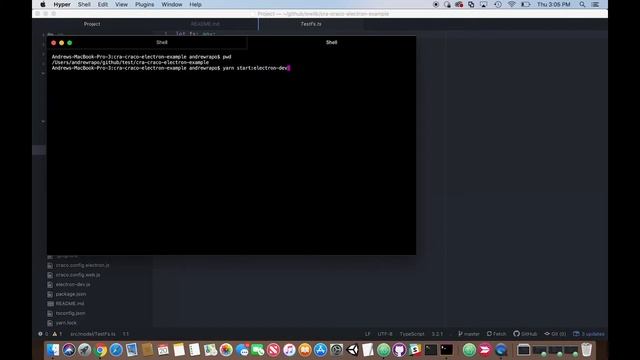The width and height of the screenshot is (640, 360).
Task: Select the TestFs.ts tab in Atom
Action: [311, 24]
